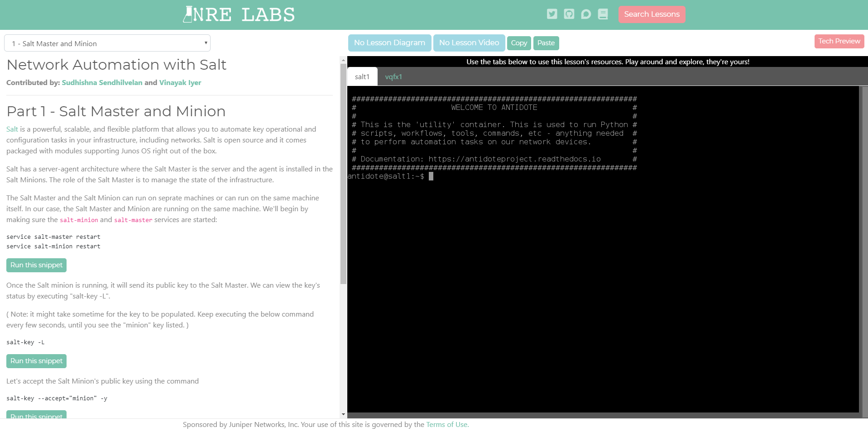The height and width of the screenshot is (436, 868).
Task: Click the Search Lessons button
Action: (652, 14)
